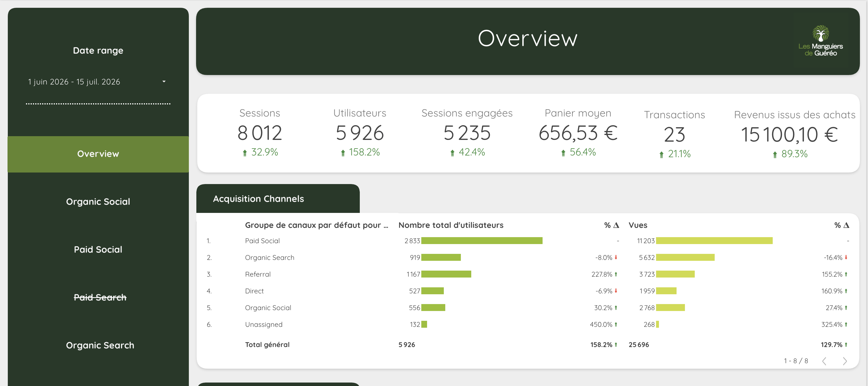Click the Les Manguiers de Guéréo logo

[820, 41]
